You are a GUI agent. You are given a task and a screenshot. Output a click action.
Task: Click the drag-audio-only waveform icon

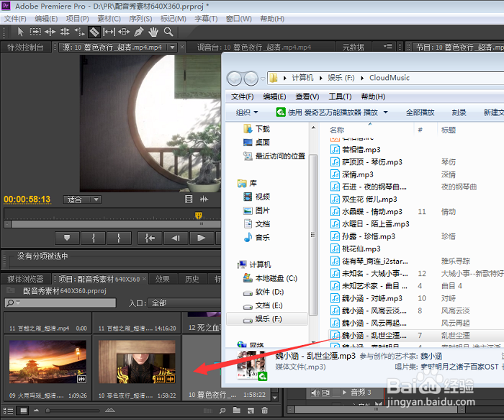(204, 200)
